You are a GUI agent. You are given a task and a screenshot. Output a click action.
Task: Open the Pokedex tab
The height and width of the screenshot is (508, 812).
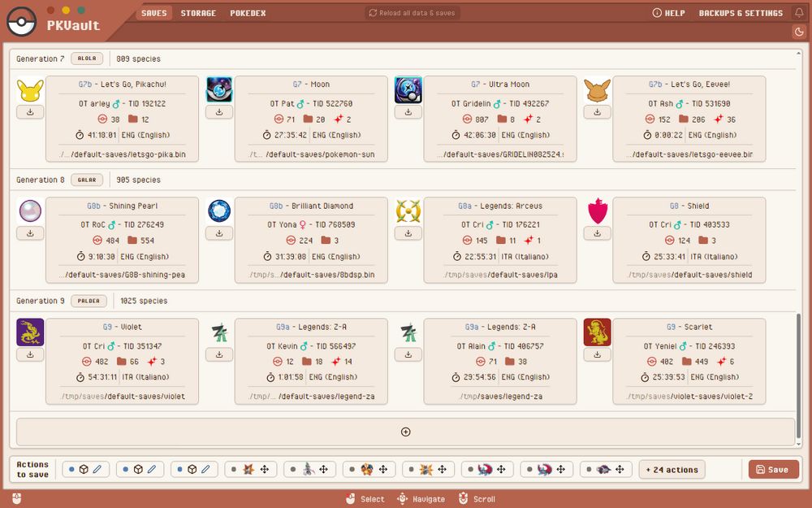point(248,13)
